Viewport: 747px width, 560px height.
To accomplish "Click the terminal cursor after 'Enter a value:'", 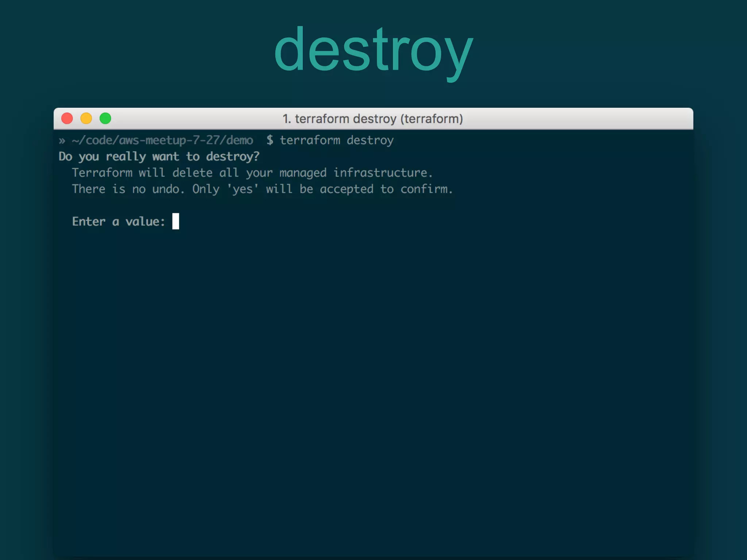I will point(176,221).
